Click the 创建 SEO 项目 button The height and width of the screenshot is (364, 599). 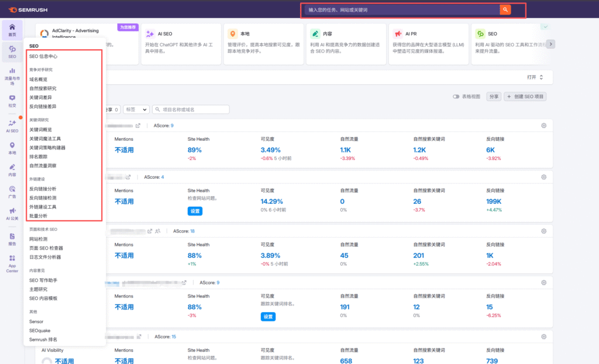click(525, 96)
